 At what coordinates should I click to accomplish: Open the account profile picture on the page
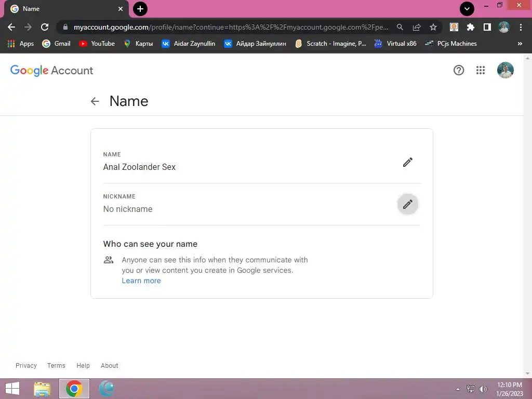coord(505,70)
